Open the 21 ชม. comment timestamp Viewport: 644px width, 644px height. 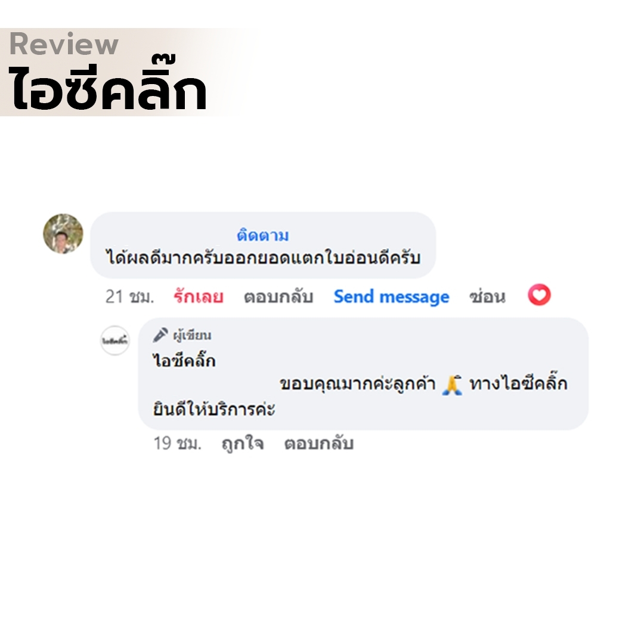(129, 296)
